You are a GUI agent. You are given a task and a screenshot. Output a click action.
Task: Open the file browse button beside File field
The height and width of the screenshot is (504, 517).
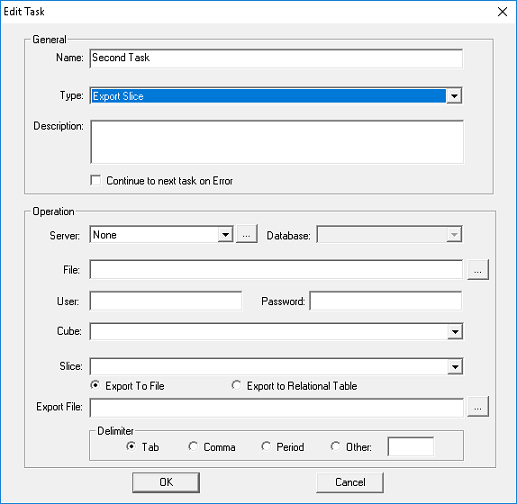[x=478, y=270]
